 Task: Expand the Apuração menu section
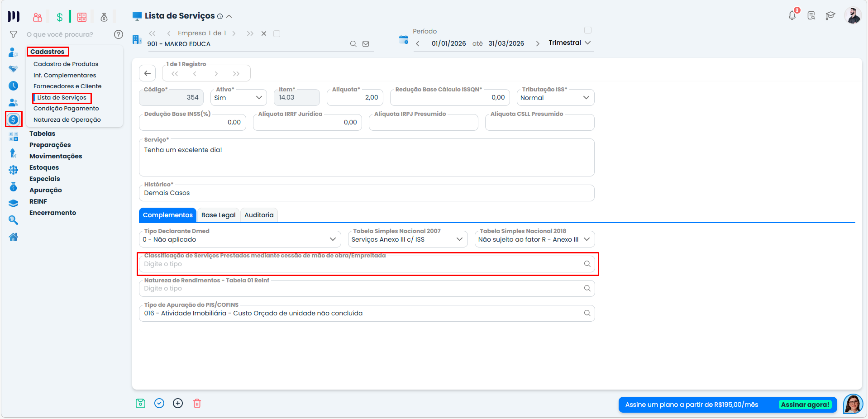click(x=45, y=190)
